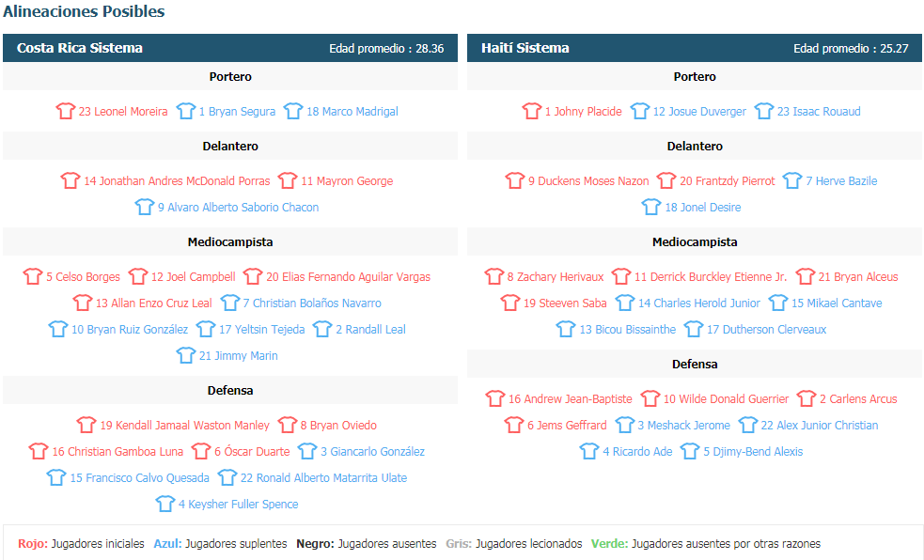
Task: Click the blue jersey icon beside Jonel Desire
Action: point(651,207)
